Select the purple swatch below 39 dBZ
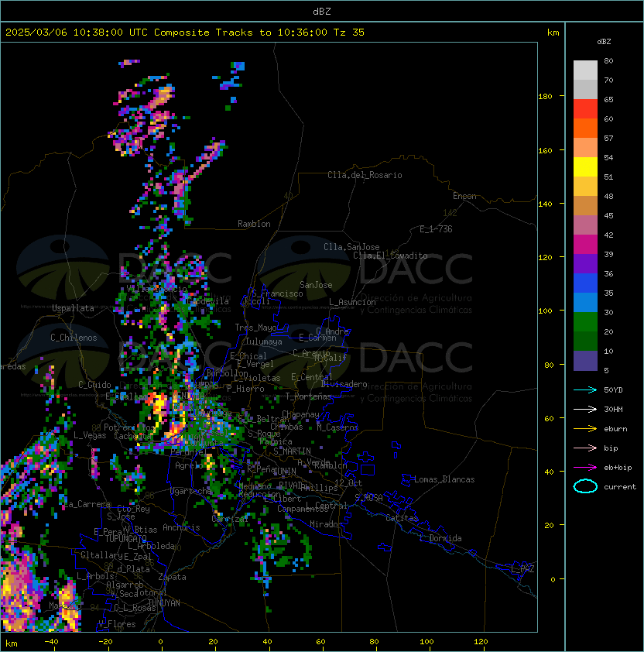This screenshot has height=652, width=644. [x=585, y=263]
